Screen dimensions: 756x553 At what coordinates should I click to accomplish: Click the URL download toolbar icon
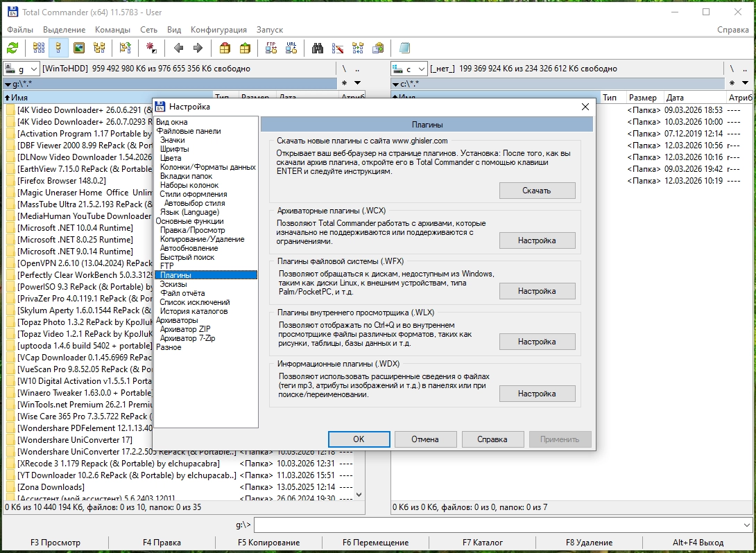pyautogui.click(x=291, y=48)
